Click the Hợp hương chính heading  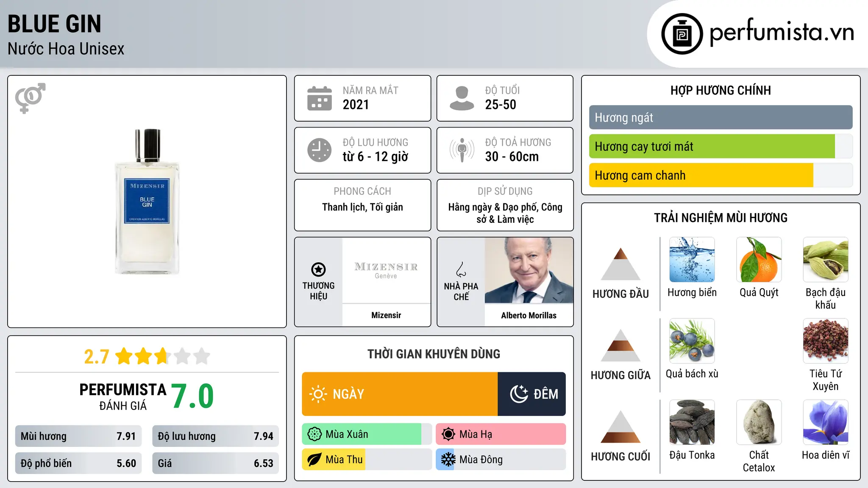(721, 90)
